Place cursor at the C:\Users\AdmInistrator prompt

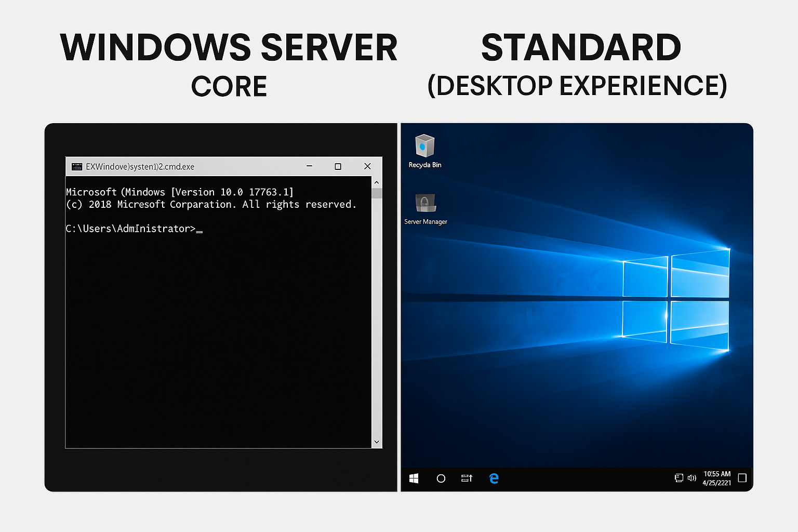[199, 229]
